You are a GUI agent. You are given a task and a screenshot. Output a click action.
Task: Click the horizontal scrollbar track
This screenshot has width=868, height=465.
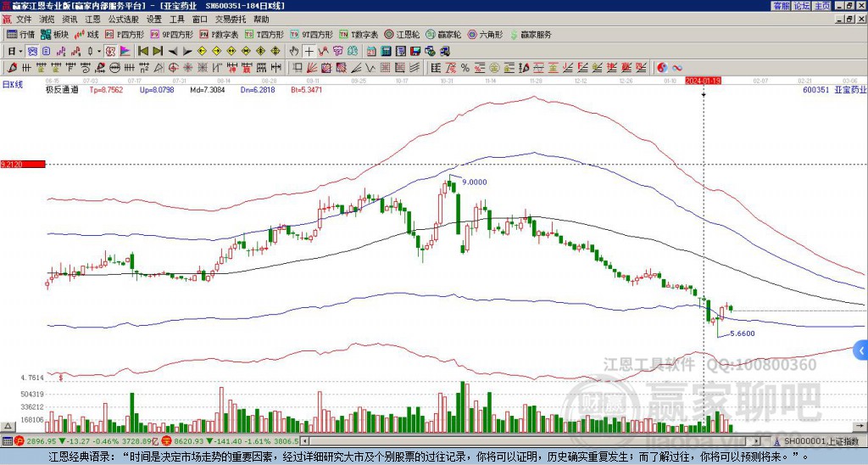coord(531,442)
